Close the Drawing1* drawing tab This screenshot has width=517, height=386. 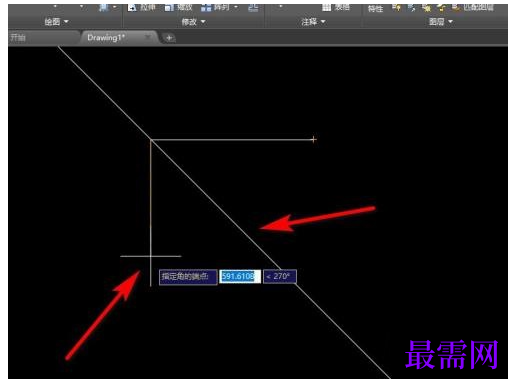tap(147, 37)
